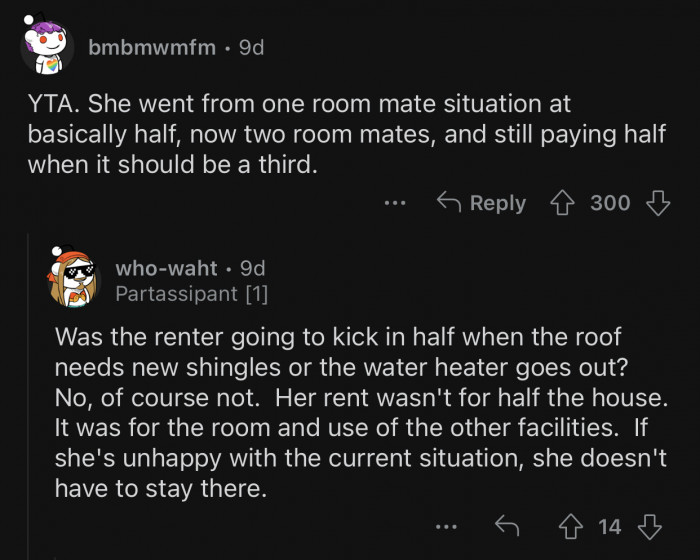Click the 14 vote score
Image resolution: width=700 pixels, height=560 pixels.
[x=610, y=526]
